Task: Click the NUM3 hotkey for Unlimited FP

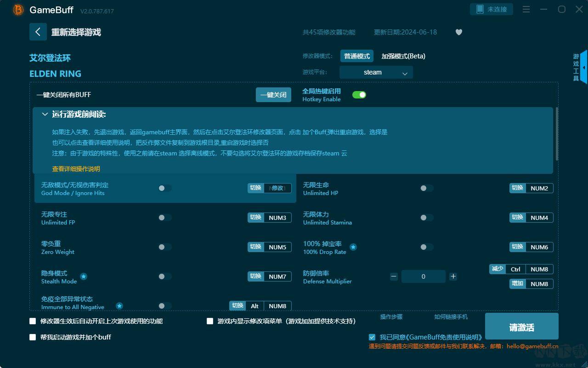Action: [x=277, y=218]
